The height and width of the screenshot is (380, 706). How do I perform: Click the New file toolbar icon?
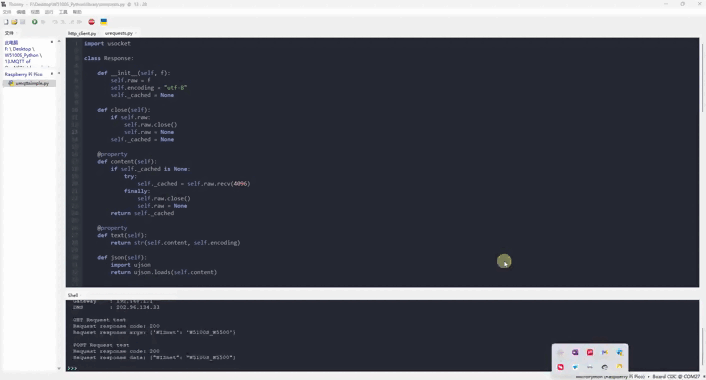tap(6, 22)
